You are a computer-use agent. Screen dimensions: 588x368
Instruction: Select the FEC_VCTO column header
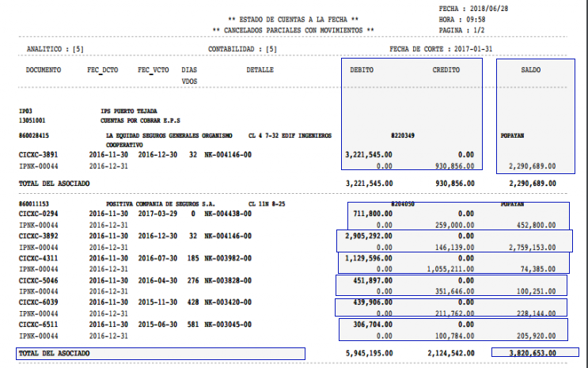(154, 70)
